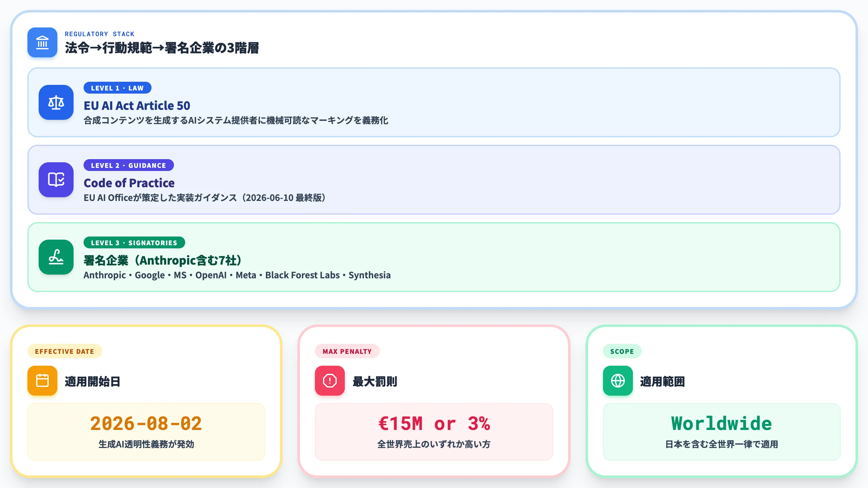The height and width of the screenshot is (488, 868).
Task: Click the 適用範囲 heading
Action: [x=663, y=381]
